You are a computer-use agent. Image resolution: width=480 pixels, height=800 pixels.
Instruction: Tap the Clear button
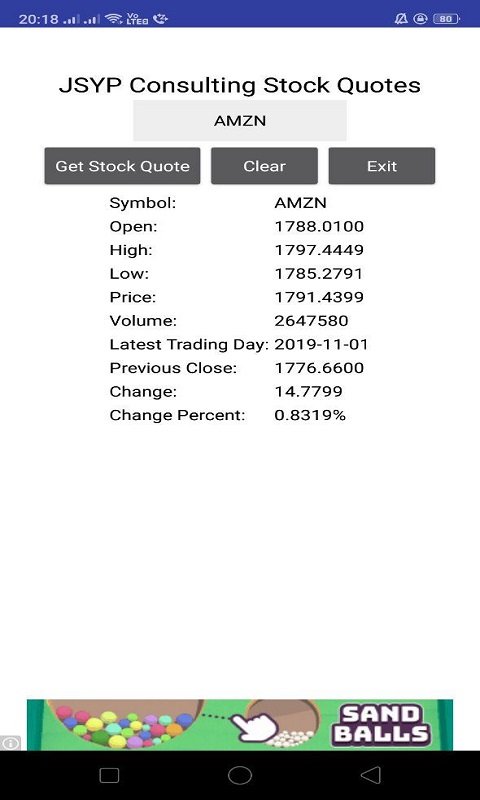point(264,166)
